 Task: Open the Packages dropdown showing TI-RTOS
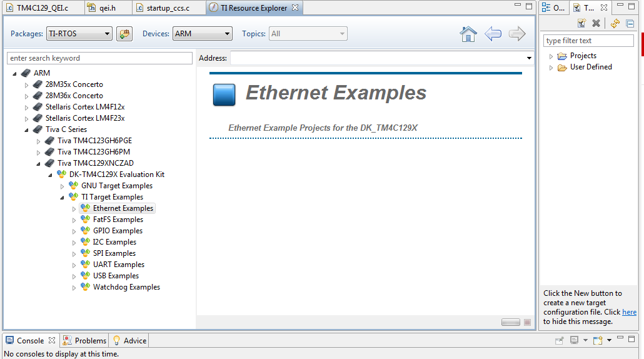pos(79,34)
